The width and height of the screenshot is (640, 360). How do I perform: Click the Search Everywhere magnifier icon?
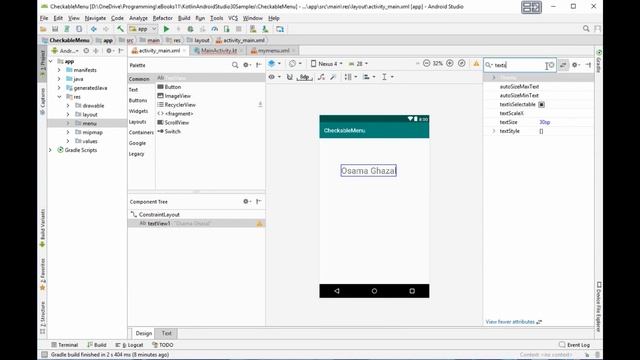586,29
